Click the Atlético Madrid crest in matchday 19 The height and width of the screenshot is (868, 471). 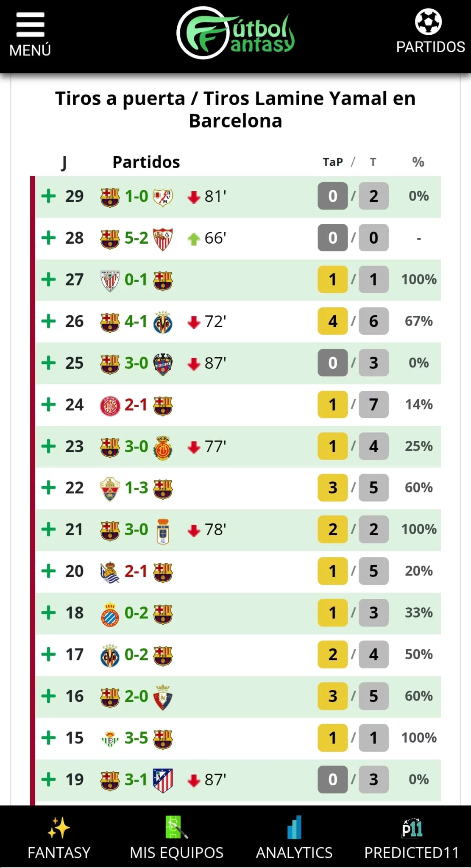coord(163,780)
